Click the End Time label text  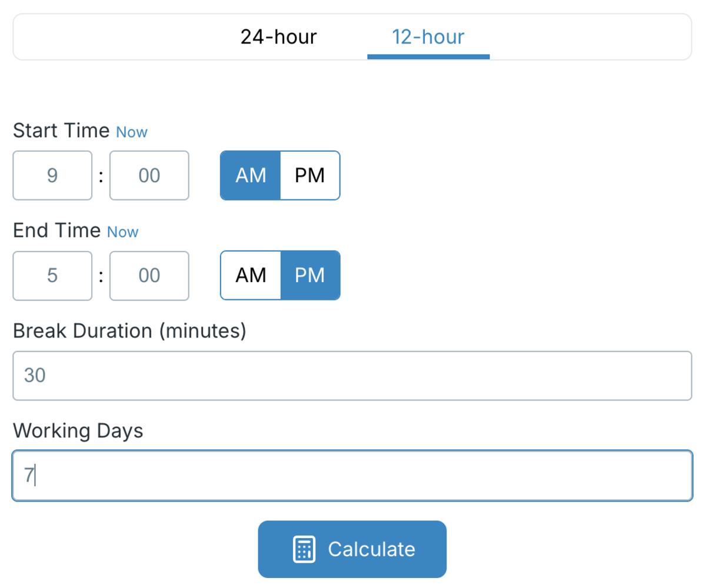(x=56, y=230)
